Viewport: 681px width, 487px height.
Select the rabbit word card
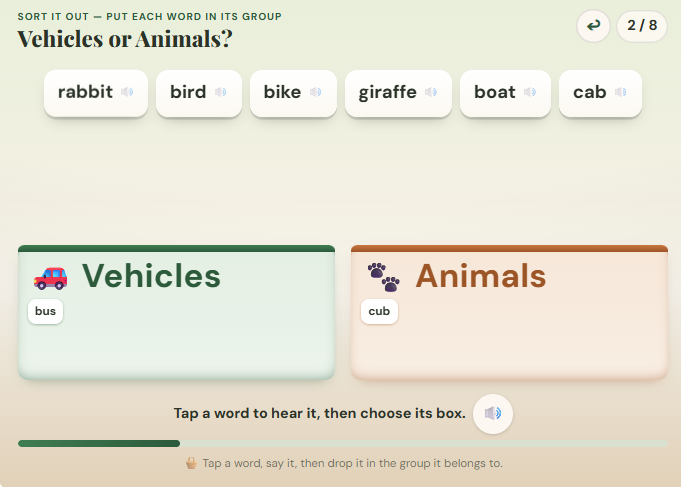96,93
